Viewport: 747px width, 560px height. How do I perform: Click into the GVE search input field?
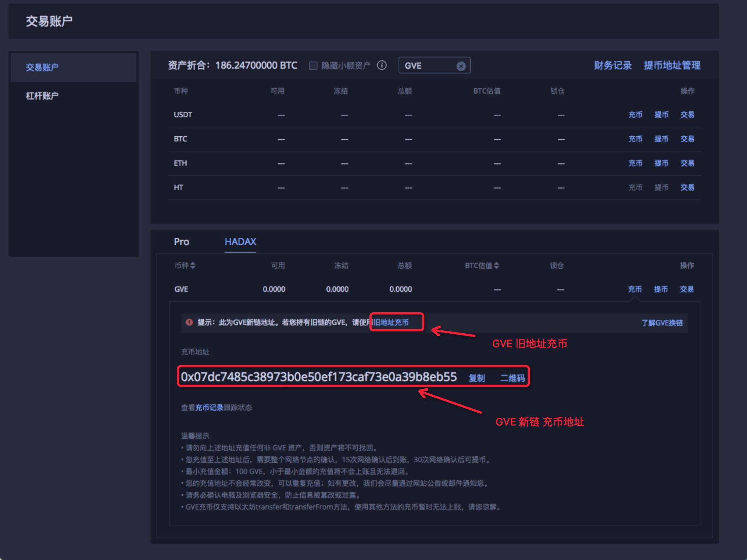tap(435, 65)
